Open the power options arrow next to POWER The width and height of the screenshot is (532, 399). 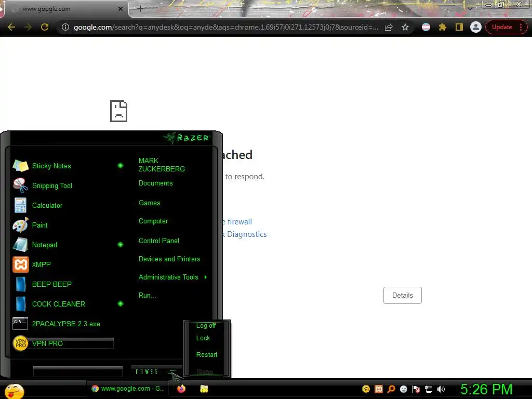pyautogui.click(x=173, y=372)
